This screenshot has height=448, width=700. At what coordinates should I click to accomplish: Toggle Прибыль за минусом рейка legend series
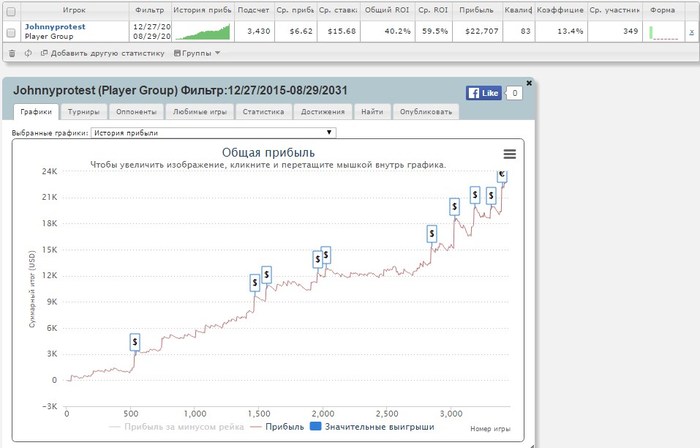pyautogui.click(x=177, y=427)
